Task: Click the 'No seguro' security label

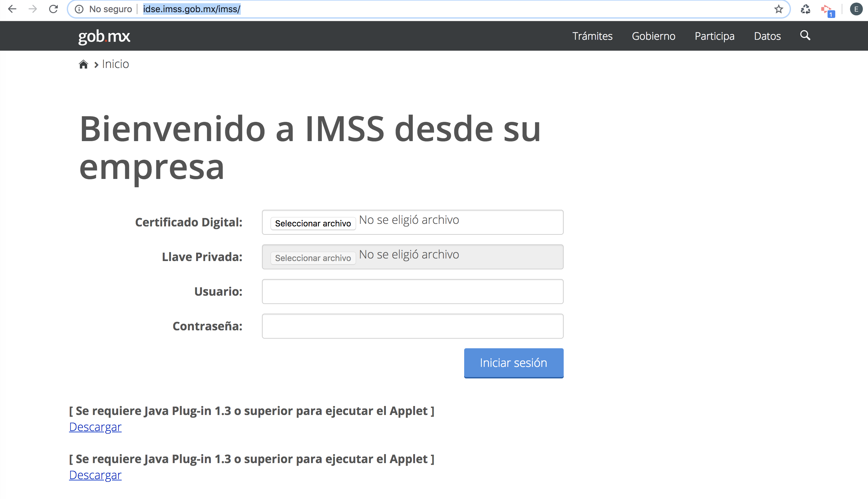Action: [x=110, y=9]
